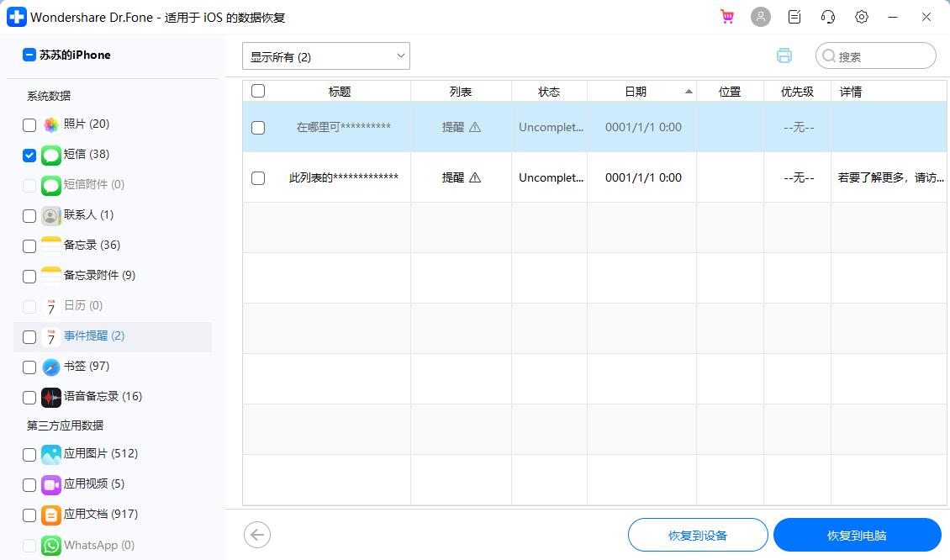The image size is (950, 560).
Task: Click the back arrow button
Action: click(x=257, y=535)
